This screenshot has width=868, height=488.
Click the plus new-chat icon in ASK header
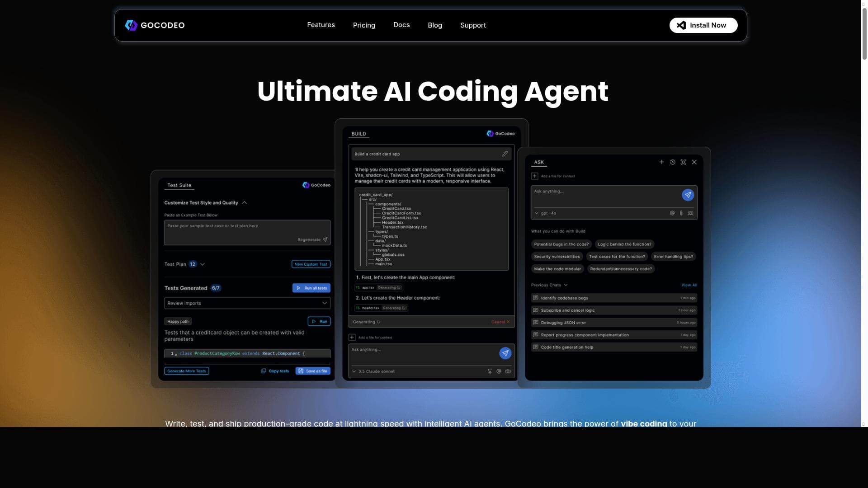pyautogui.click(x=661, y=162)
